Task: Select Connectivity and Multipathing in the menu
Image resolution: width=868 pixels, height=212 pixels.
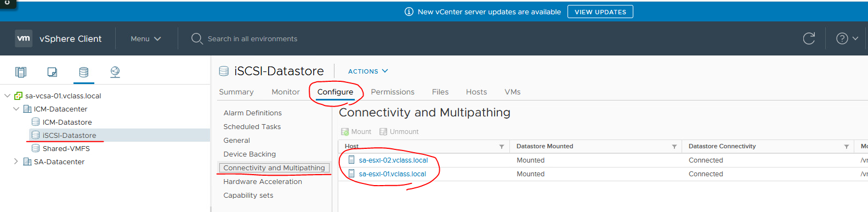Action: click(274, 168)
